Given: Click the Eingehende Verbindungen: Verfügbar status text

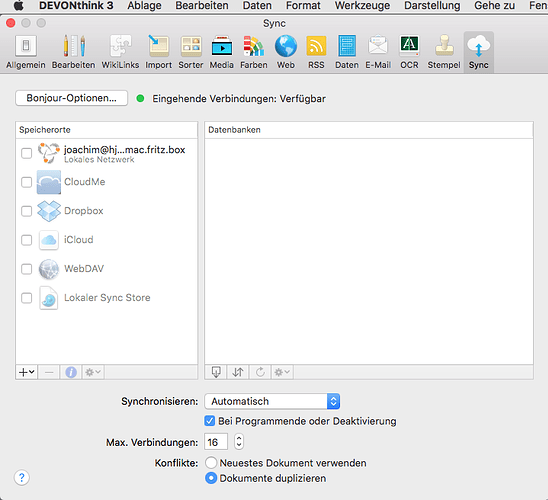Looking at the screenshot, I should pos(239,99).
